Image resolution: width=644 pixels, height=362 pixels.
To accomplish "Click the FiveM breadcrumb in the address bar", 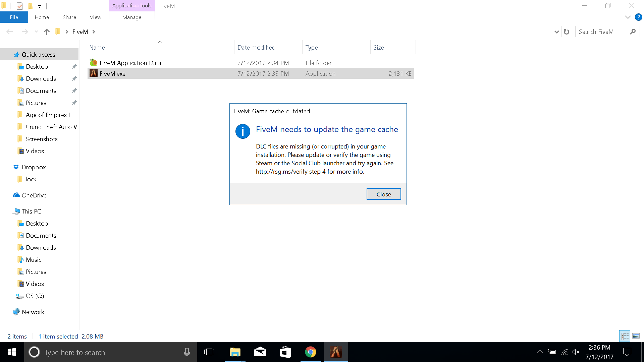I will click(x=80, y=32).
